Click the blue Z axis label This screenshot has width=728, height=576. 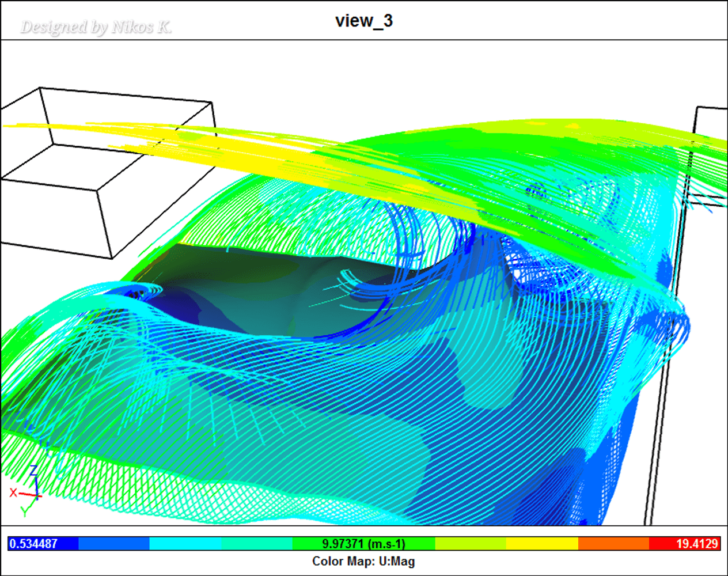click(x=34, y=471)
